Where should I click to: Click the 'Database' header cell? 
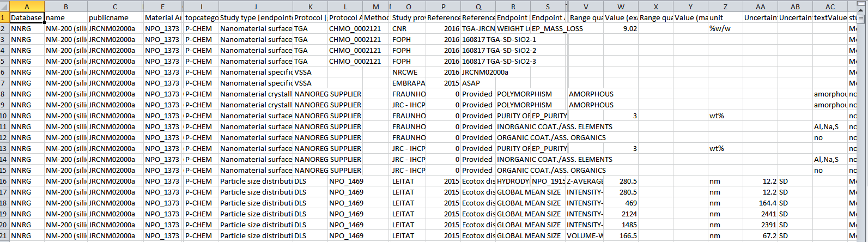pyautogui.click(x=27, y=17)
